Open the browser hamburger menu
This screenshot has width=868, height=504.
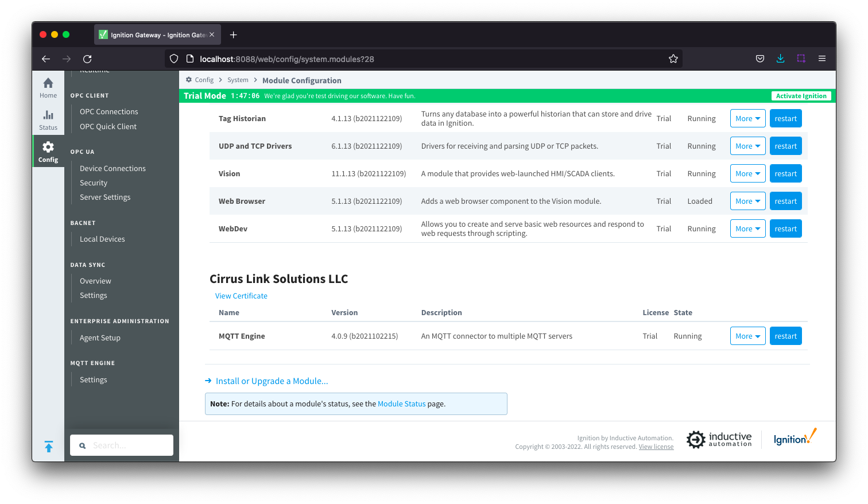point(822,59)
